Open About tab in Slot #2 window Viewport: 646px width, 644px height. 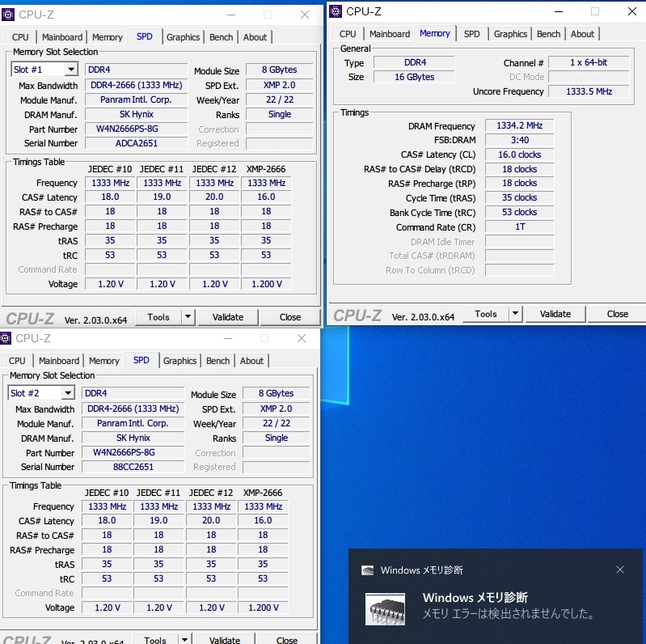click(251, 361)
